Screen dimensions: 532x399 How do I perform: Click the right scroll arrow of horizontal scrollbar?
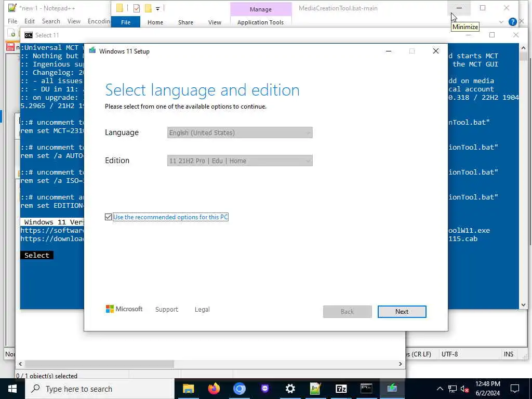click(x=401, y=364)
